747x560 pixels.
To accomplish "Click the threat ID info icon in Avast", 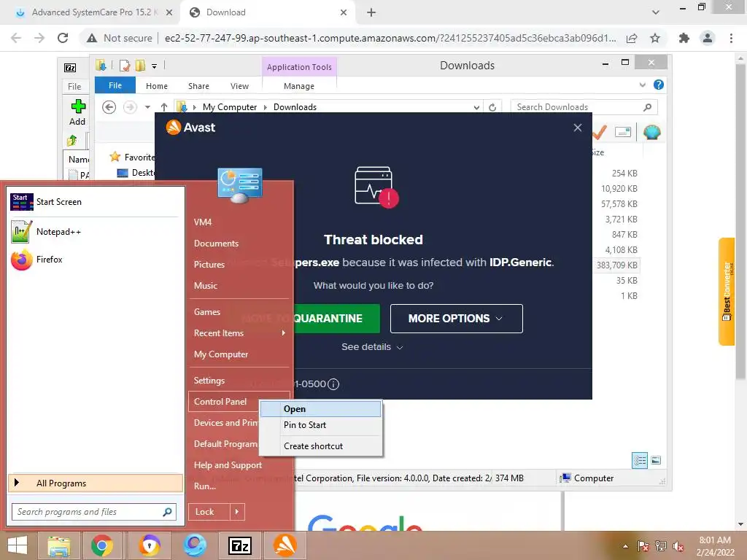I will (333, 384).
